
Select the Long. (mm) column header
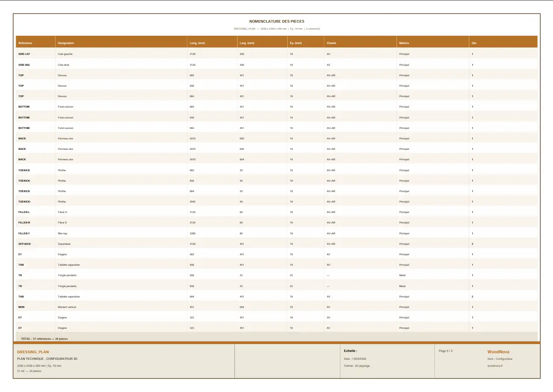[197, 43]
